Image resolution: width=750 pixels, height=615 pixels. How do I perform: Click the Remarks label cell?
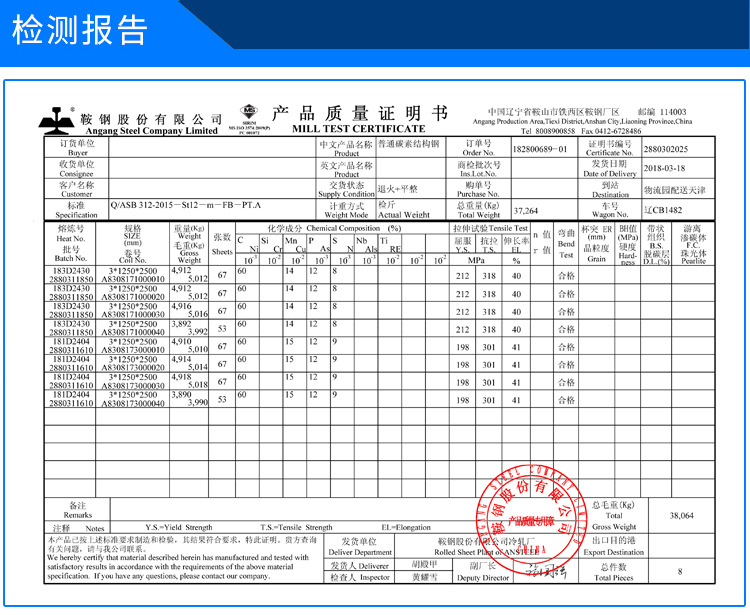click(x=77, y=510)
